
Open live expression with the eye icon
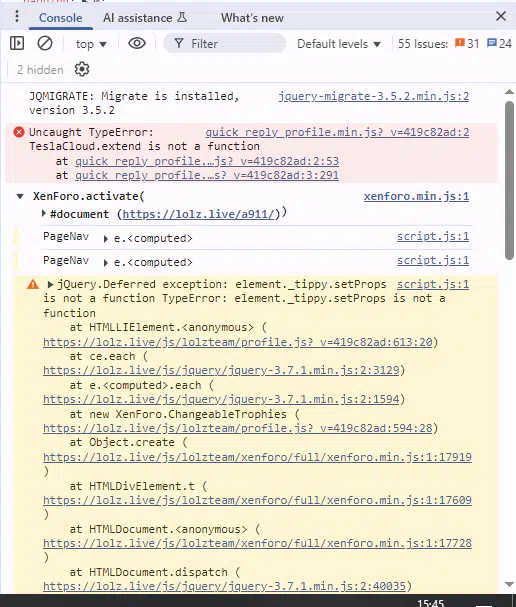point(137,43)
